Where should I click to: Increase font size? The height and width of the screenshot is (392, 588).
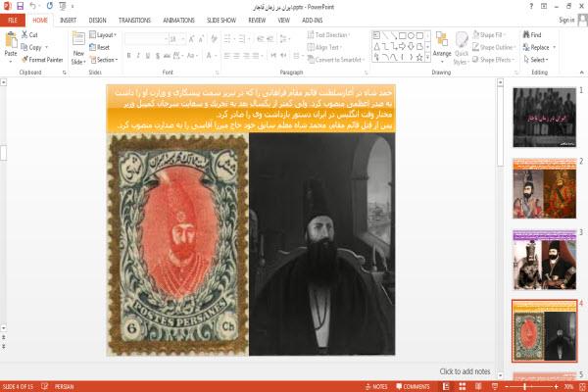[x=192, y=39]
